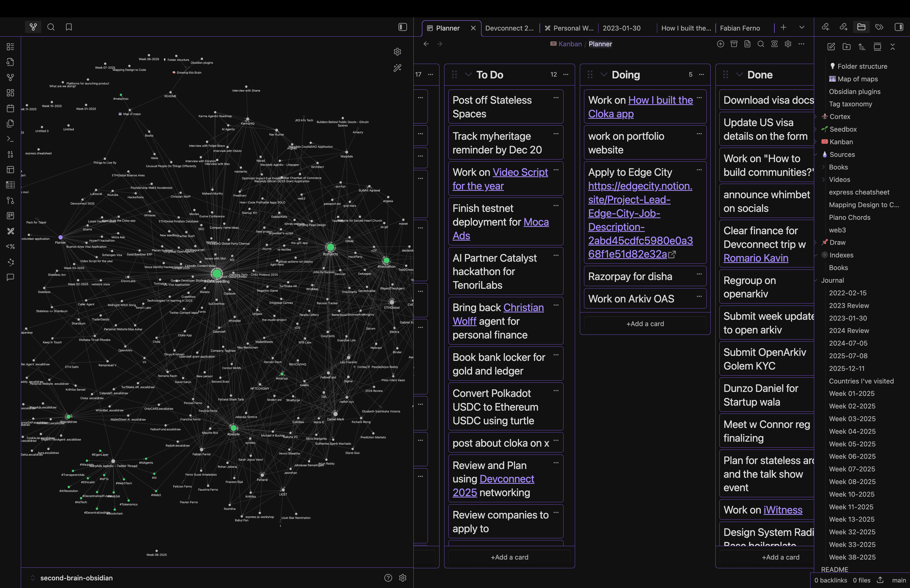
Task: Open the search icon at top left
Action: click(x=51, y=27)
